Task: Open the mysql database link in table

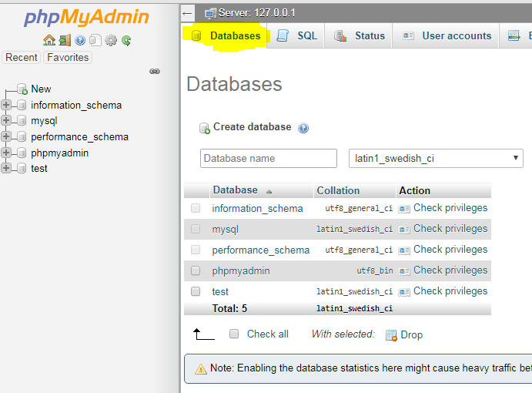Action: [x=226, y=230]
